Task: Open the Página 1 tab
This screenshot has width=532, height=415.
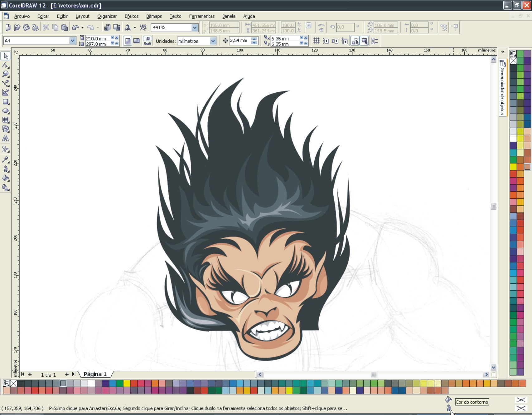Action: (95, 374)
